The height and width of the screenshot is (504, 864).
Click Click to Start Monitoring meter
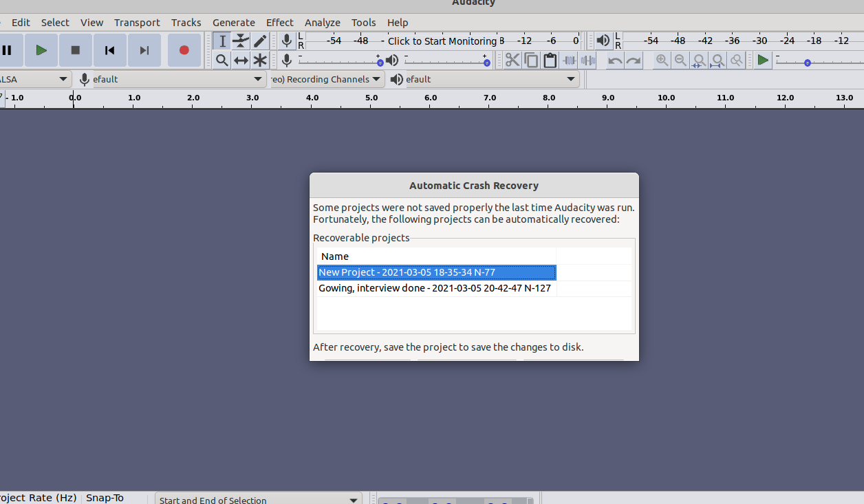click(x=442, y=41)
